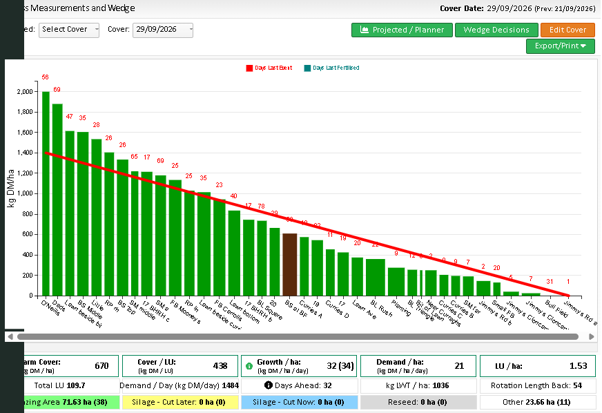Image resolution: width=602 pixels, height=413 pixels.
Task: Click the red target wedge line
Action: coord(307,225)
